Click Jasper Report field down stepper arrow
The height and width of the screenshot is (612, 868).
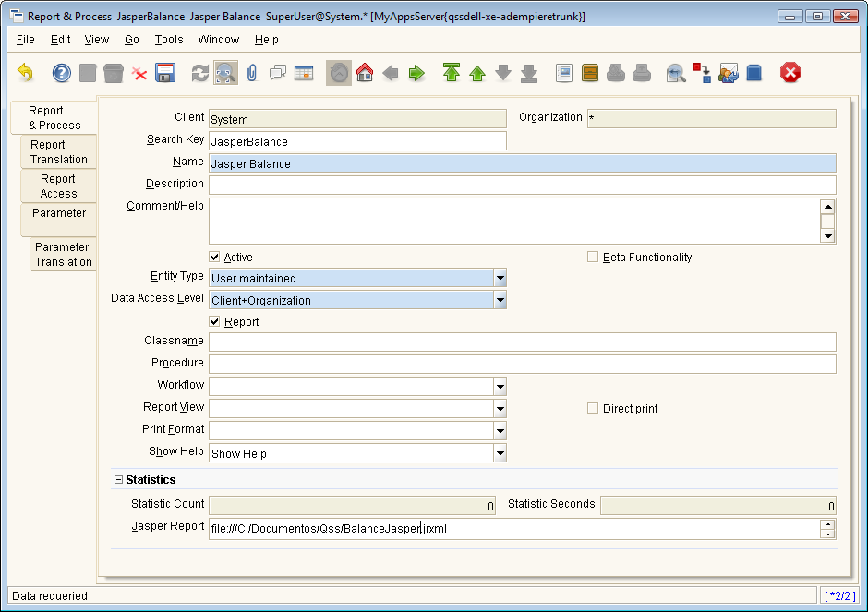click(827, 534)
